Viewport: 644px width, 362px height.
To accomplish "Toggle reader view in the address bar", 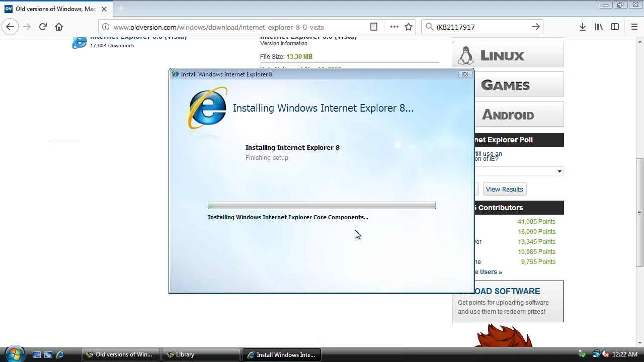I will [374, 27].
